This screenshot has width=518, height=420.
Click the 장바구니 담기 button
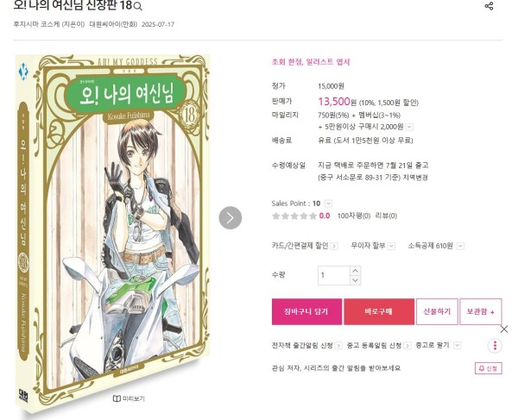(x=306, y=312)
